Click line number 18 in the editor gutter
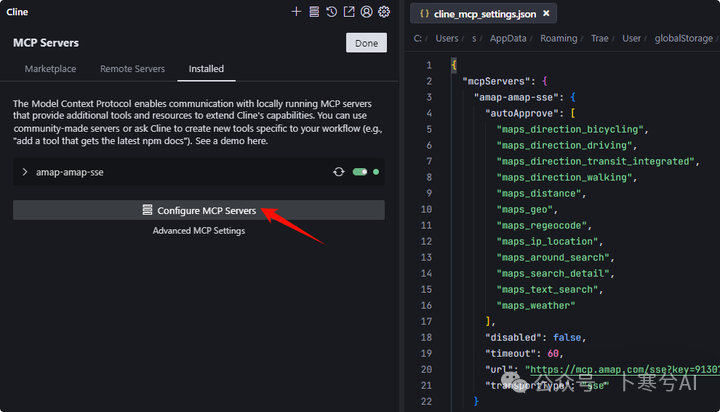This screenshot has height=412, width=720. point(426,338)
